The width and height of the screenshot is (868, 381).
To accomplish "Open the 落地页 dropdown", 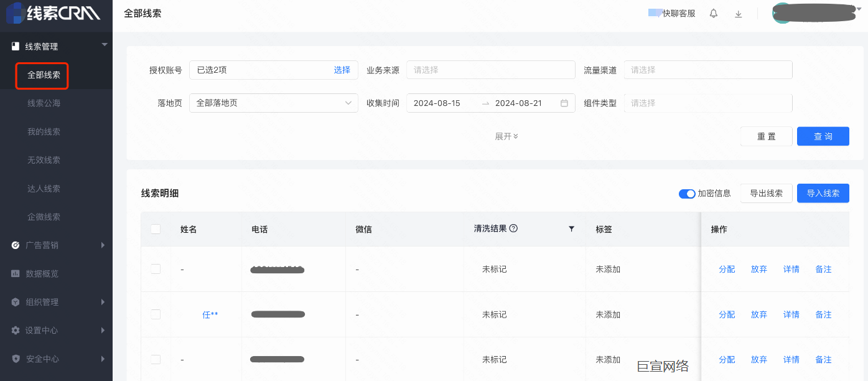I will pos(274,103).
